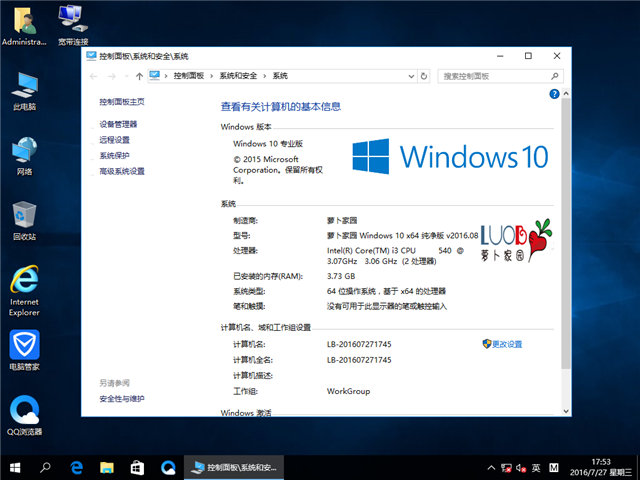Click the network status tray icon
The image size is (640, 480).
click(507, 468)
